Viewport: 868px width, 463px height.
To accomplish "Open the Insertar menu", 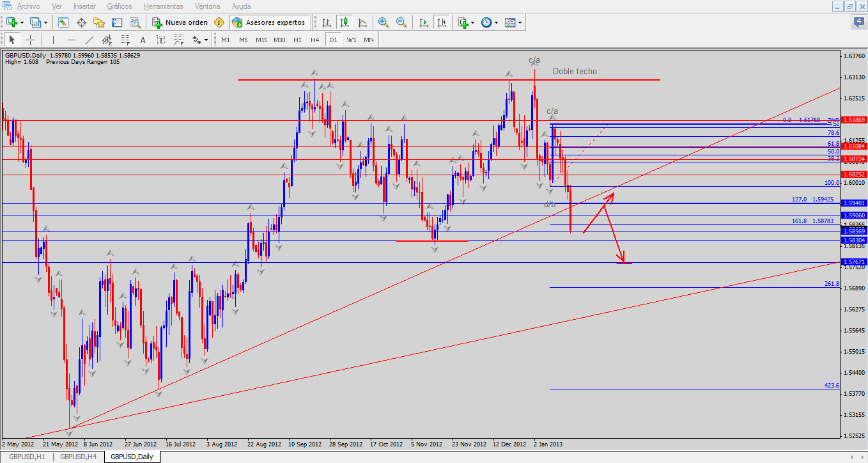I will point(85,6).
